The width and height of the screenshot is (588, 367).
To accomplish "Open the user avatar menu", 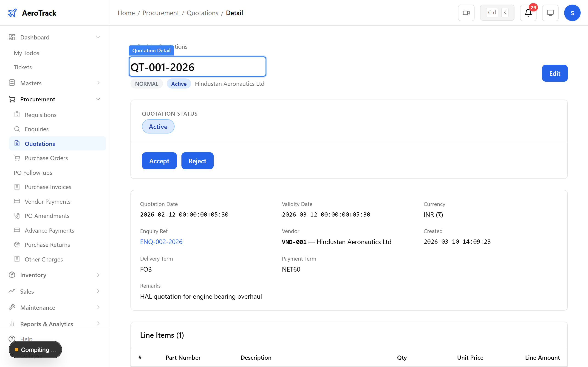I will tap(572, 13).
